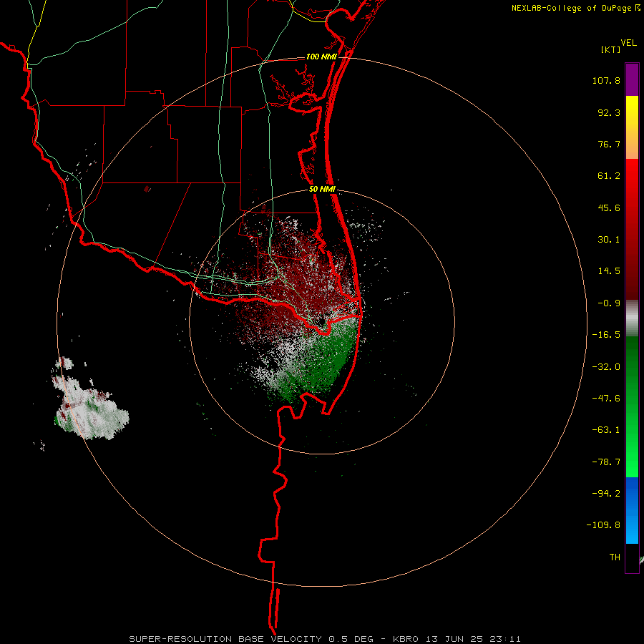Click the VEL legend title

[628, 43]
